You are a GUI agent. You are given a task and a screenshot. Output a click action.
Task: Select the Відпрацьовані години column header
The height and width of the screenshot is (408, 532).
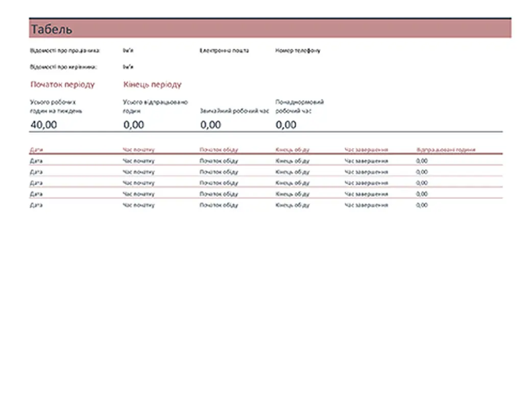446,150
